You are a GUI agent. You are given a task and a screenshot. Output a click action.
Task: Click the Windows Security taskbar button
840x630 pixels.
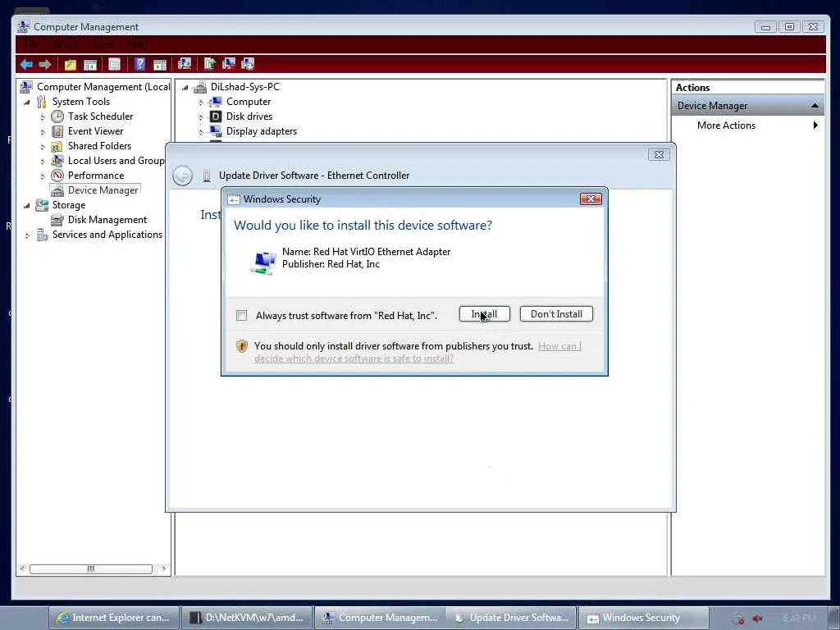[x=644, y=618]
